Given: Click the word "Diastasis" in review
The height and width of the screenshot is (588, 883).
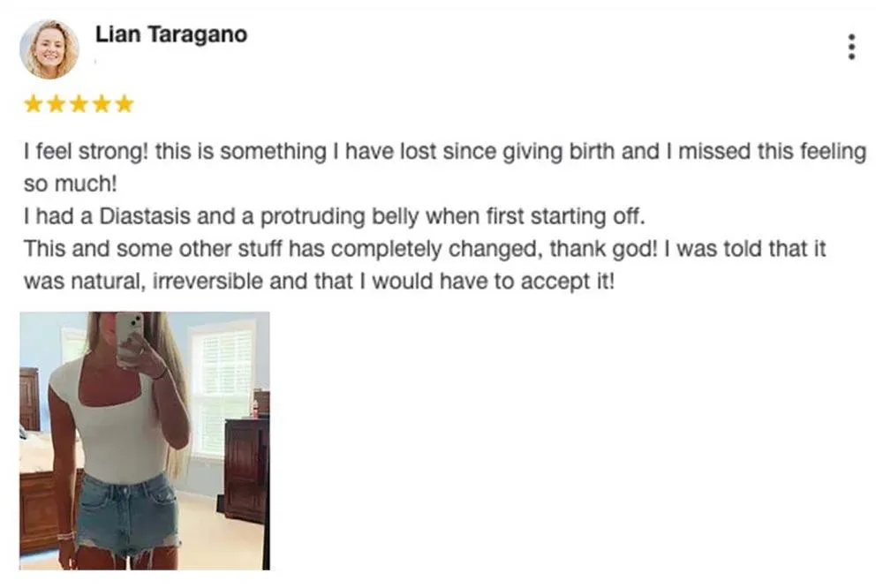Looking at the screenshot, I should [x=145, y=216].
